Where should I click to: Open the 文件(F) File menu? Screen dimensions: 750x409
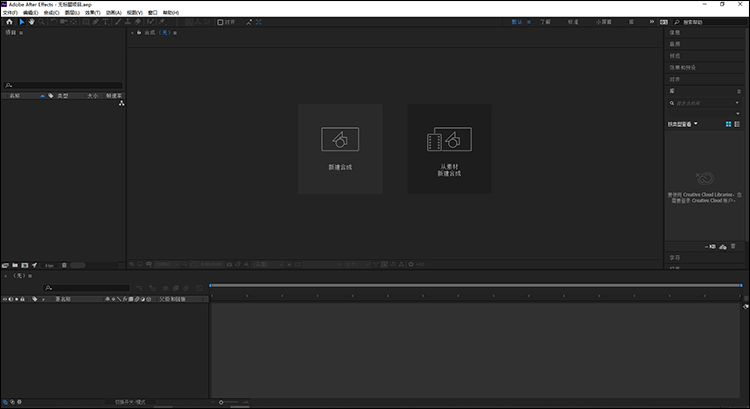pos(10,13)
